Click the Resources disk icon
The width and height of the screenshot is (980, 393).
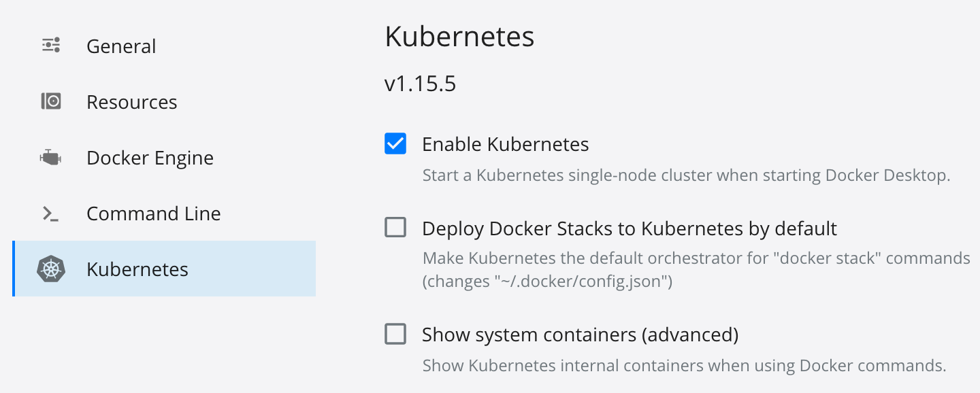coord(51,102)
